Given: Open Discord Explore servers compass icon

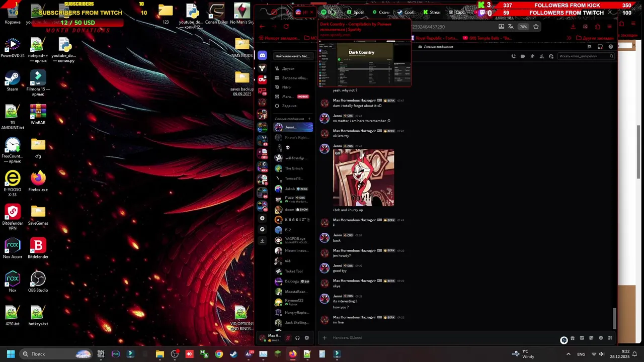Looking at the screenshot, I should 262,229.
